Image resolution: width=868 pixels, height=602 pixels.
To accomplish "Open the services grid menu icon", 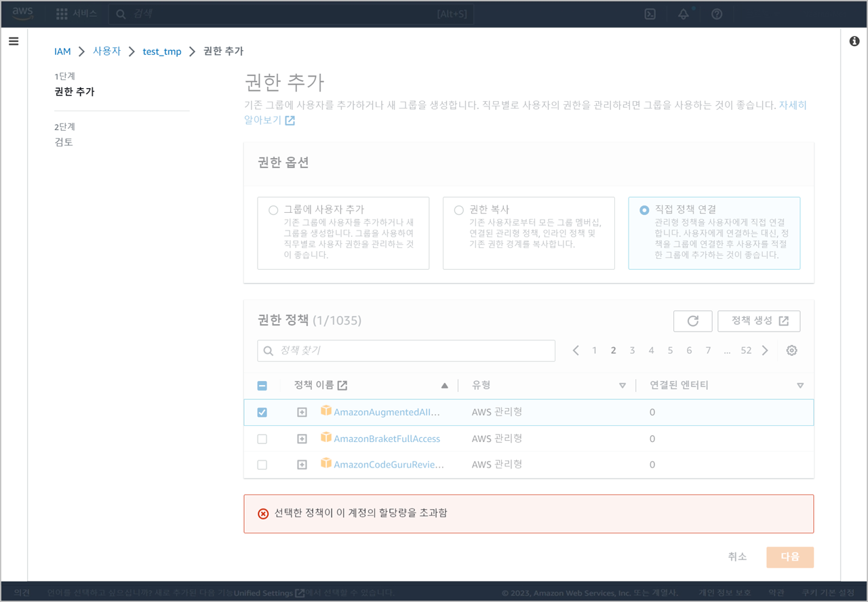I will 62,14.
